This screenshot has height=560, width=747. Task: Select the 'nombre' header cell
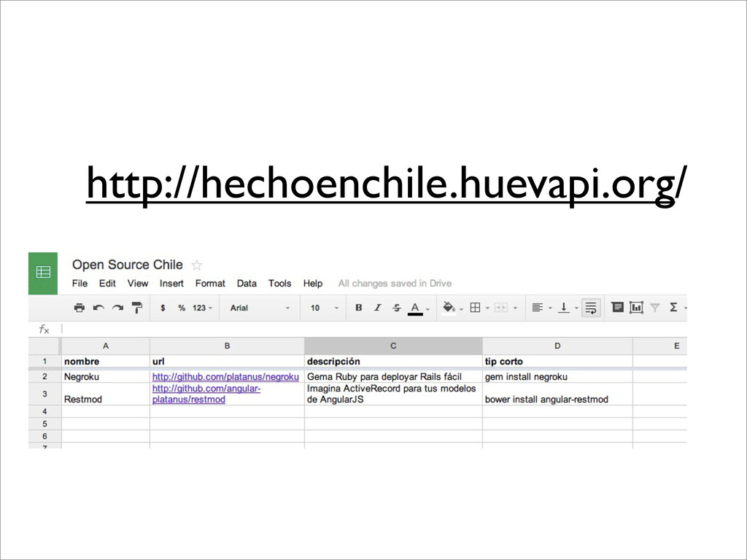tap(106, 361)
